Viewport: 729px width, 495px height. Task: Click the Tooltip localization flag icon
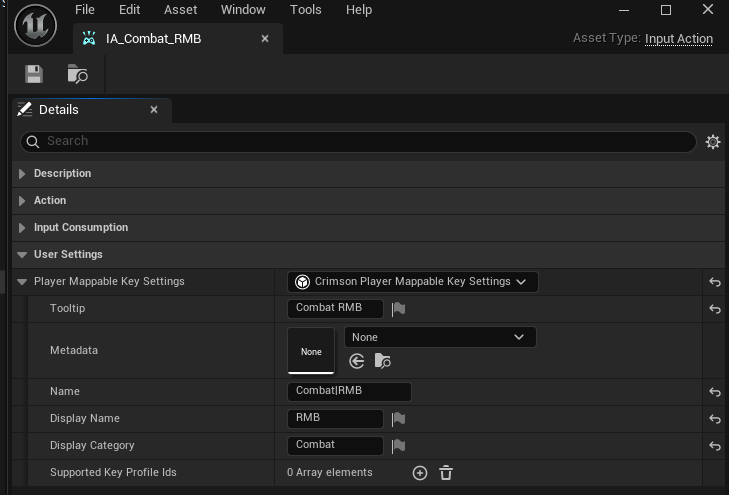(x=398, y=309)
